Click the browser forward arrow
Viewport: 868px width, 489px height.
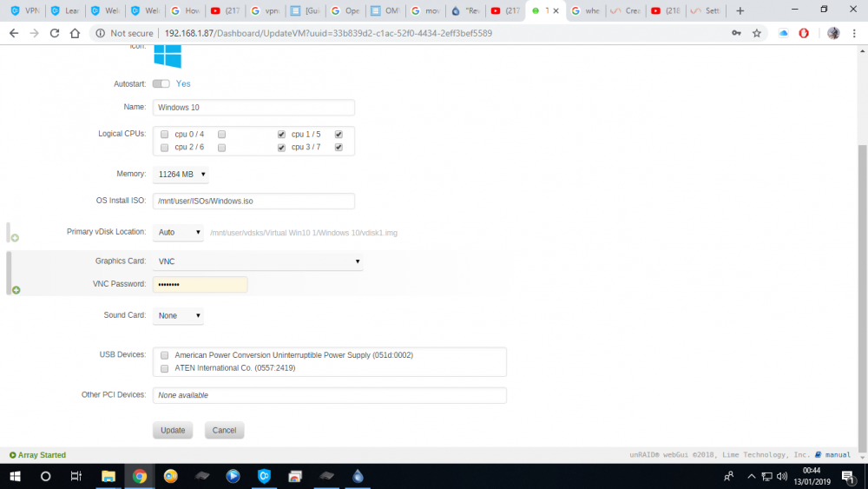point(35,33)
